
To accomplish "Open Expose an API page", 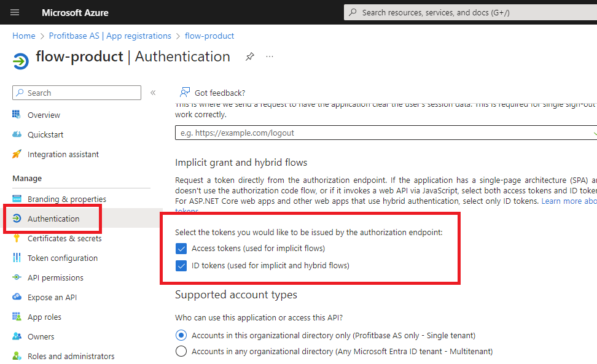I will 52,297.
